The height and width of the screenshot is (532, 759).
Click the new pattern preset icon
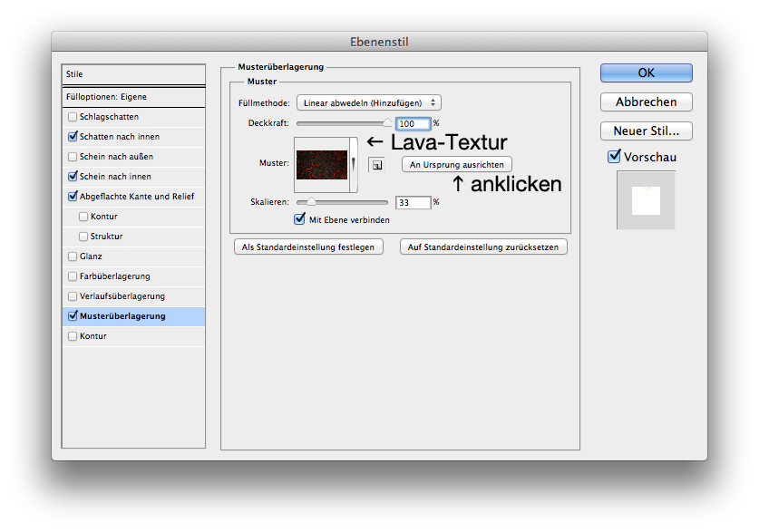[375, 165]
